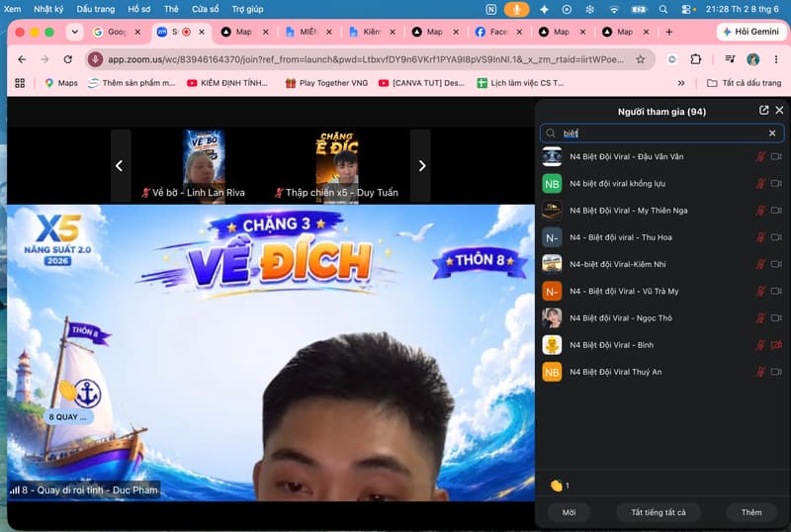The image size is (791, 532).
Task: Click the microphone permission icon in address bar
Action: [95, 59]
